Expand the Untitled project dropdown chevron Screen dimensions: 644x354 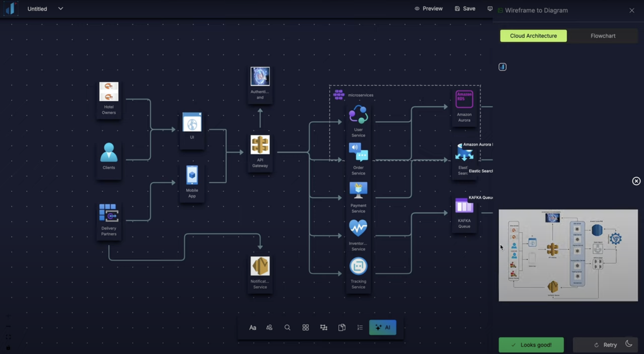click(x=60, y=8)
